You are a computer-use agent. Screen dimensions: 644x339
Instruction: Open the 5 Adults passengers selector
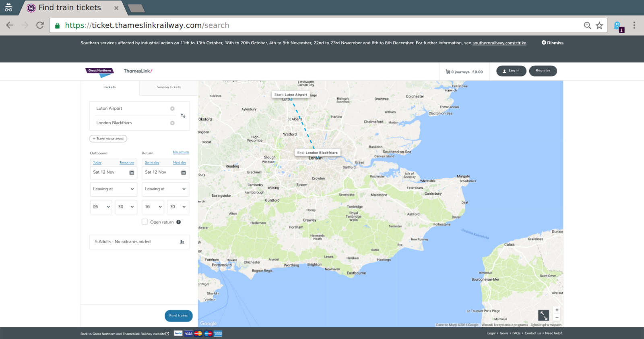point(139,242)
